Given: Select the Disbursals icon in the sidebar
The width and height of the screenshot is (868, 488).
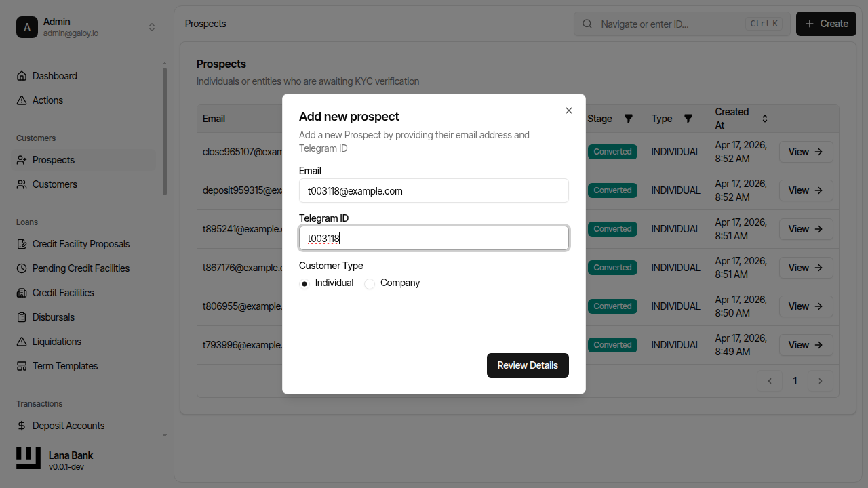Looking at the screenshot, I should (x=22, y=317).
